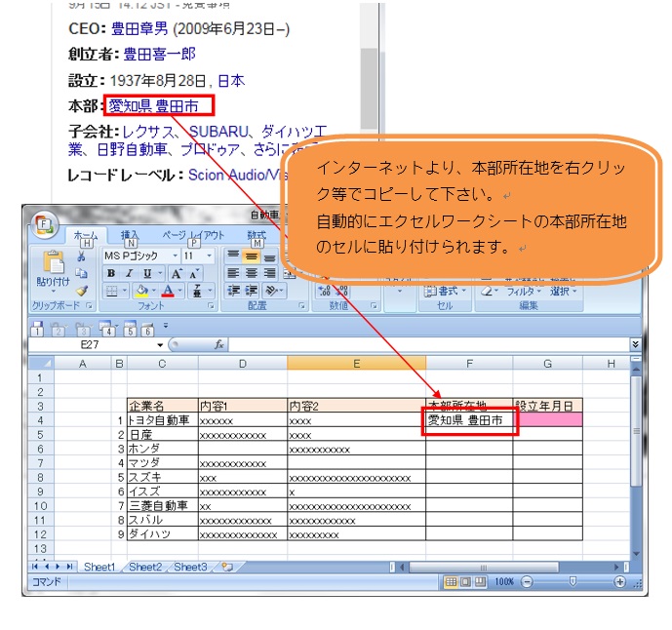This screenshot has height=630, width=672.
Task: Switch to the Sheet2 worksheet tab
Action: pos(145,567)
